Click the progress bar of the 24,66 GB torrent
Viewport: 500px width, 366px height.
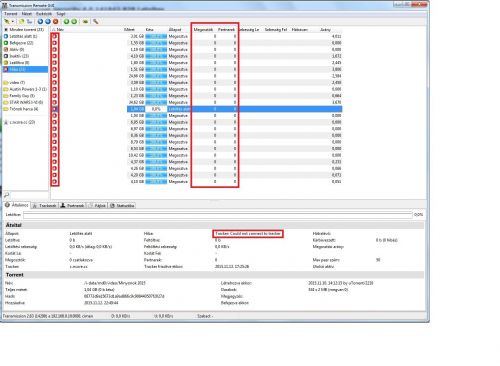156,76
